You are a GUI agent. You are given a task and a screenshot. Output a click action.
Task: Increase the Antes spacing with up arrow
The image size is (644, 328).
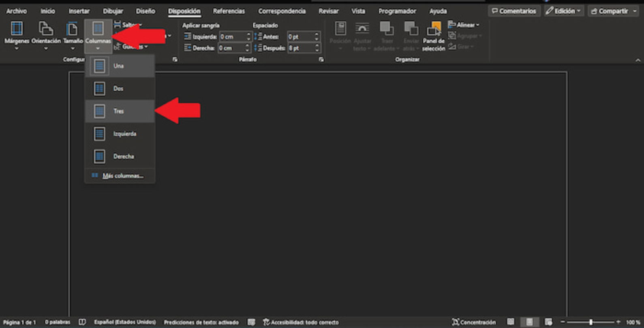coord(317,34)
